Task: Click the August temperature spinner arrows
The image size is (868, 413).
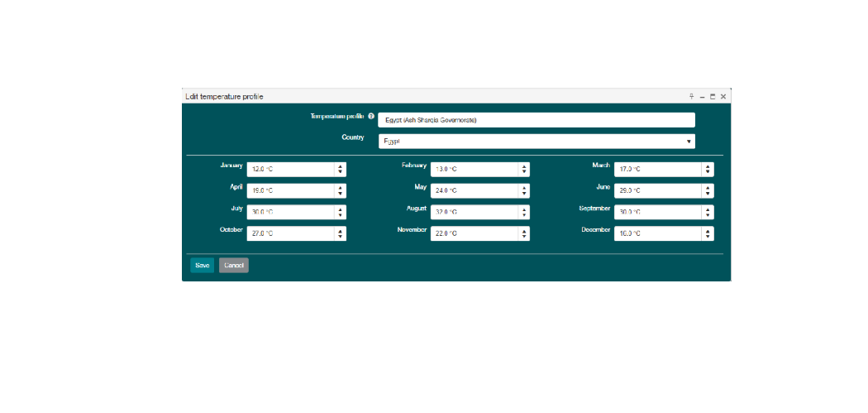Action: [523, 212]
